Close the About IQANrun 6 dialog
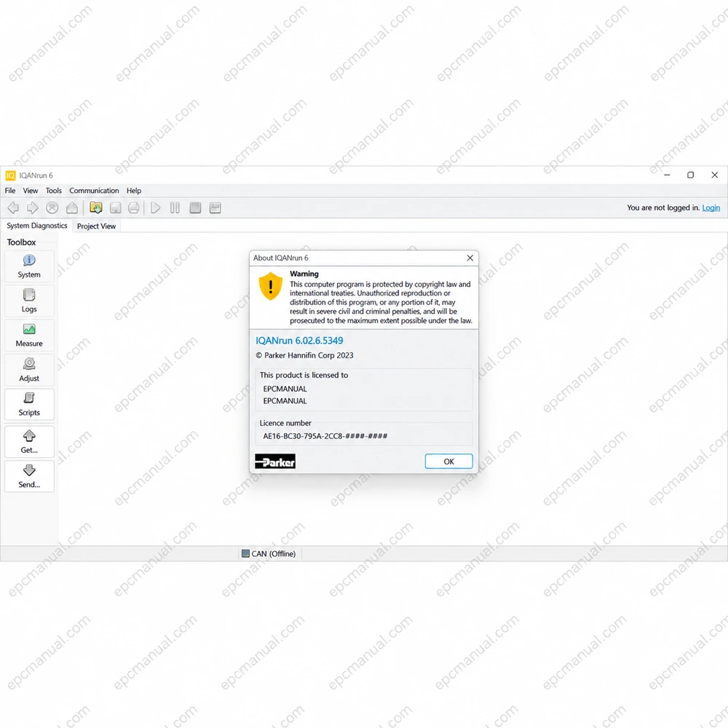728x728 pixels. point(470,258)
